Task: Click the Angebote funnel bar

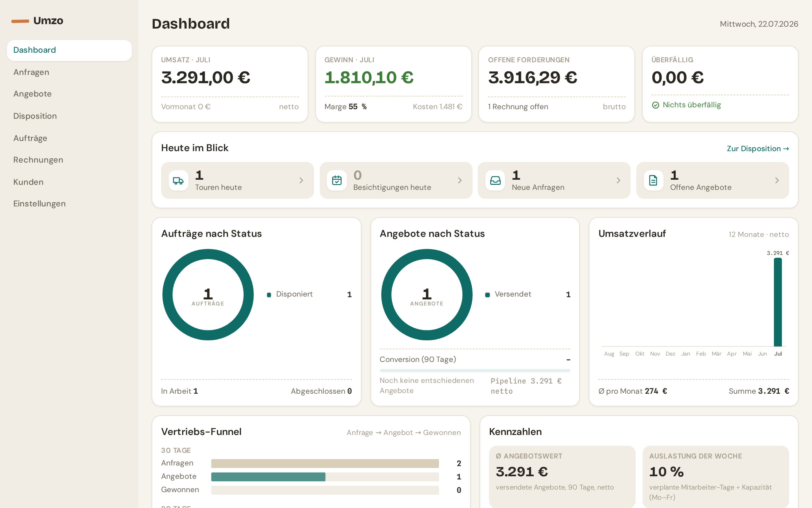Action: click(268, 477)
